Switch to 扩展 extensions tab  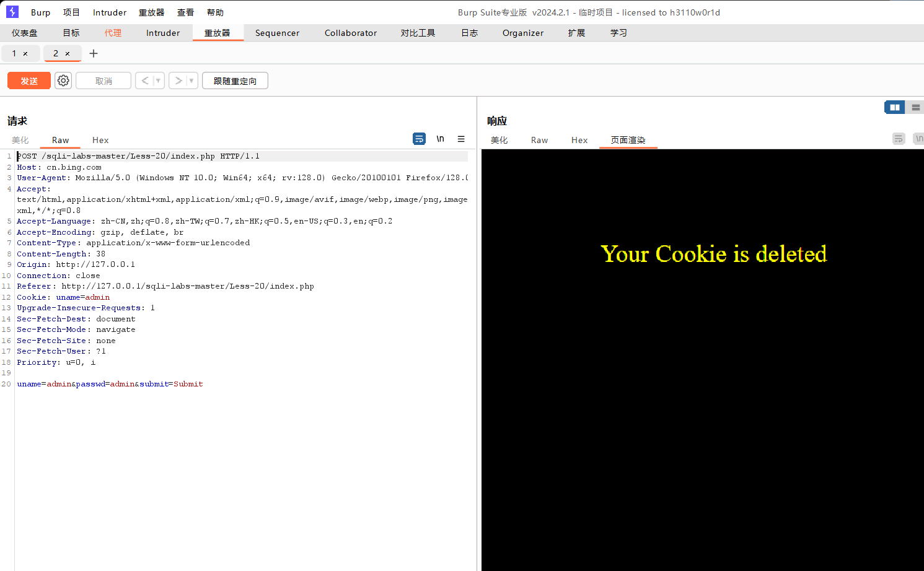tap(577, 33)
